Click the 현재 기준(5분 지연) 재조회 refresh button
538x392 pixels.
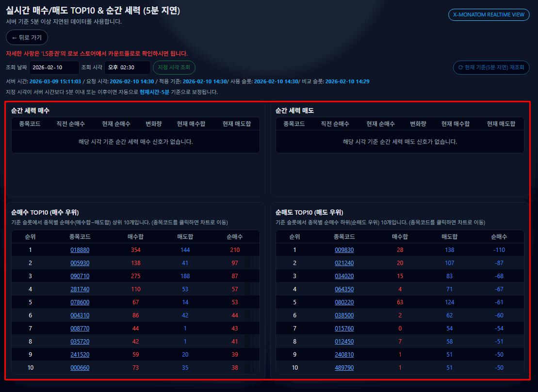click(491, 68)
